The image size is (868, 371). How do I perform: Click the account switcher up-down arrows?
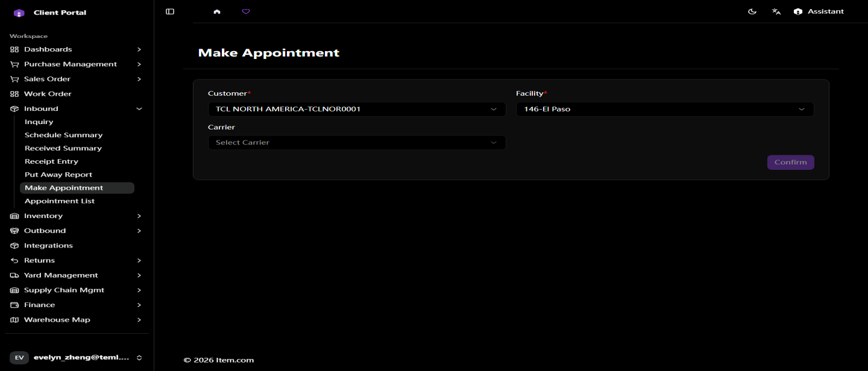point(139,358)
